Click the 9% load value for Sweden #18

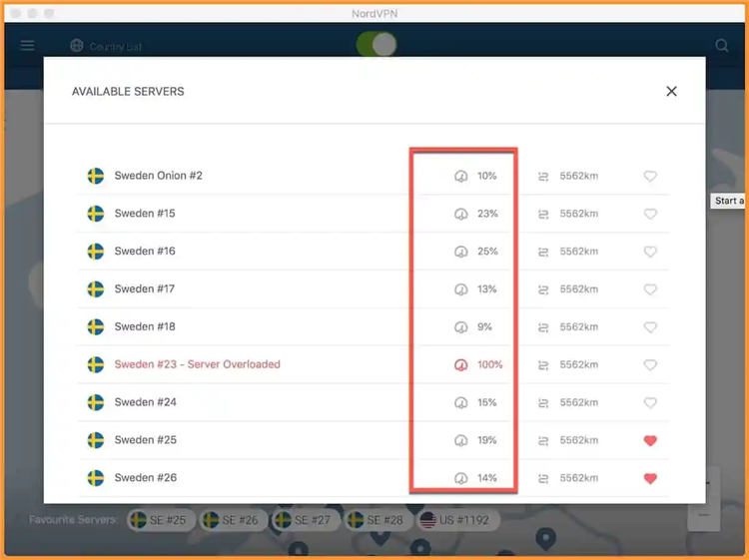point(484,327)
